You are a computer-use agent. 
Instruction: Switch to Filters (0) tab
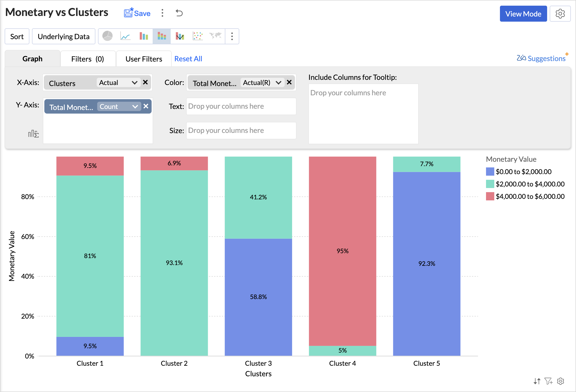[x=88, y=59]
